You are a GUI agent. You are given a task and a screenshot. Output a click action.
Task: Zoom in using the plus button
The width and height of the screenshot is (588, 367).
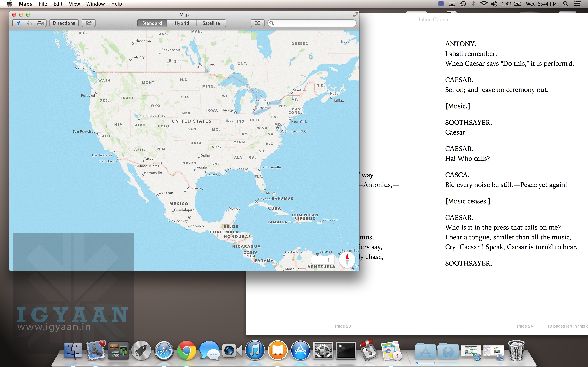[328, 260]
